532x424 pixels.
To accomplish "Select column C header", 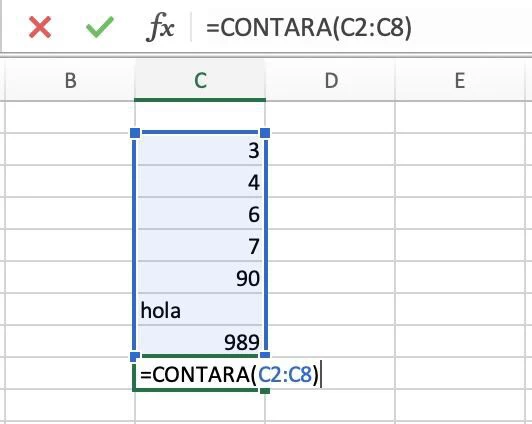I will click(200, 81).
